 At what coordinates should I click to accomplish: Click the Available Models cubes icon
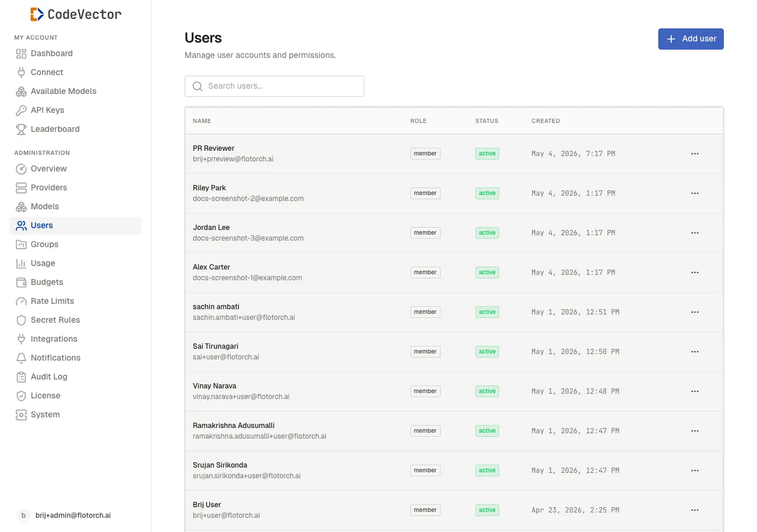coord(21,92)
